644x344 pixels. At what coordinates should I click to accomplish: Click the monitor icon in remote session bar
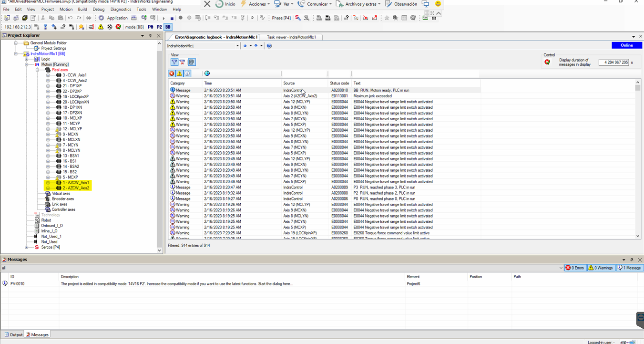(426, 4)
